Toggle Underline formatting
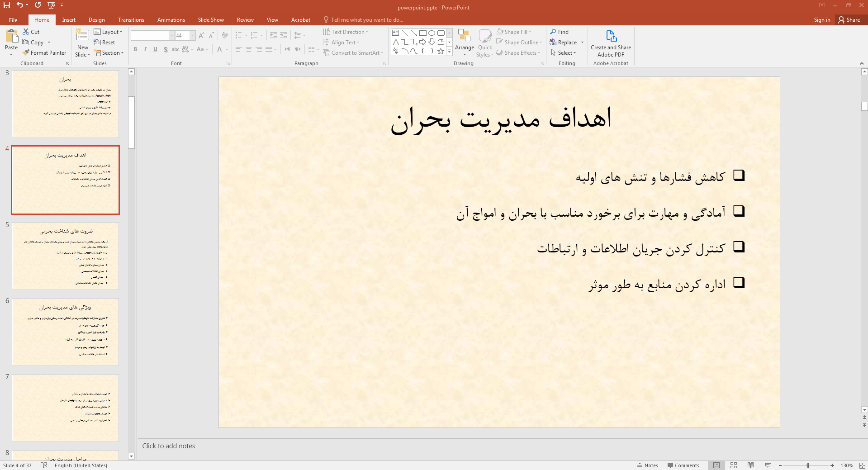 pyautogui.click(x=155, y=49)
